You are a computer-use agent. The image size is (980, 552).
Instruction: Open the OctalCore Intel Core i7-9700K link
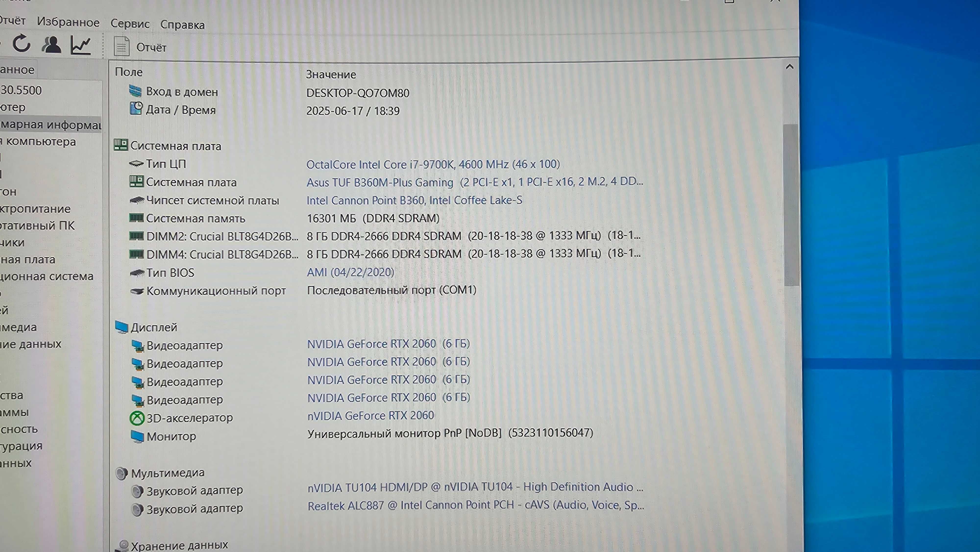pyautogui.click(x=433, y=164)
